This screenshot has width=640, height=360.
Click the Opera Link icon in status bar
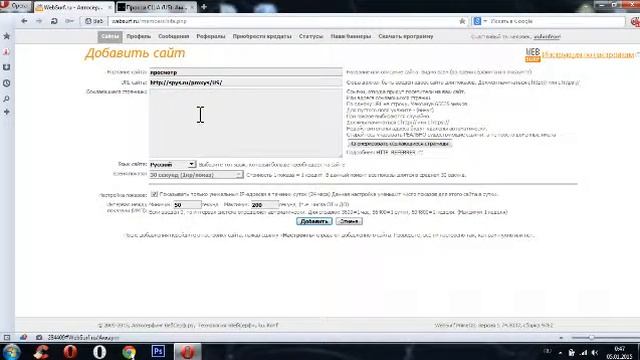tap(23, 338)
